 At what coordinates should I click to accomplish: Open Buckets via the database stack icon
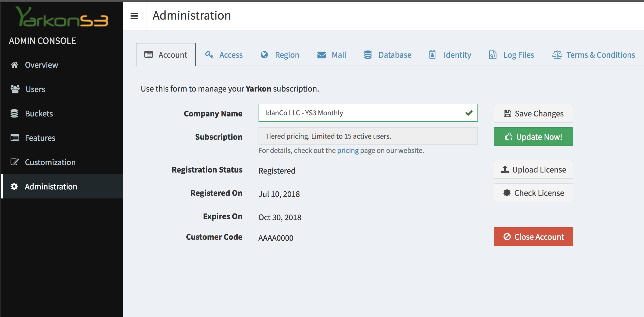(x=14, y=114)
